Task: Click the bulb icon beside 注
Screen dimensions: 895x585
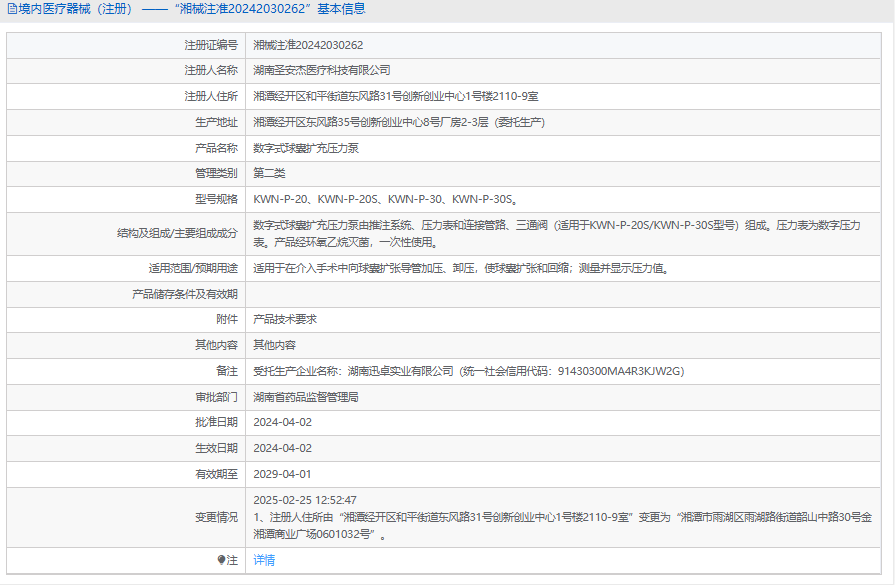Action: tap(221, 560)
